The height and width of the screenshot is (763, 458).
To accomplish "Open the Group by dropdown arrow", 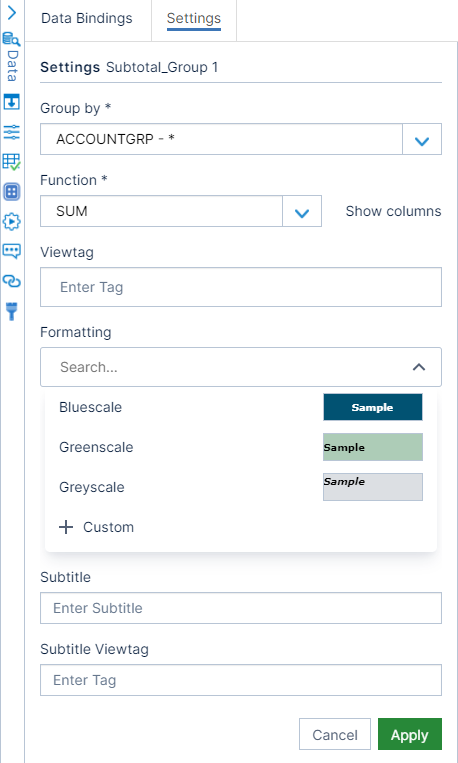I will pyautogui.click(x=422, y=140).
